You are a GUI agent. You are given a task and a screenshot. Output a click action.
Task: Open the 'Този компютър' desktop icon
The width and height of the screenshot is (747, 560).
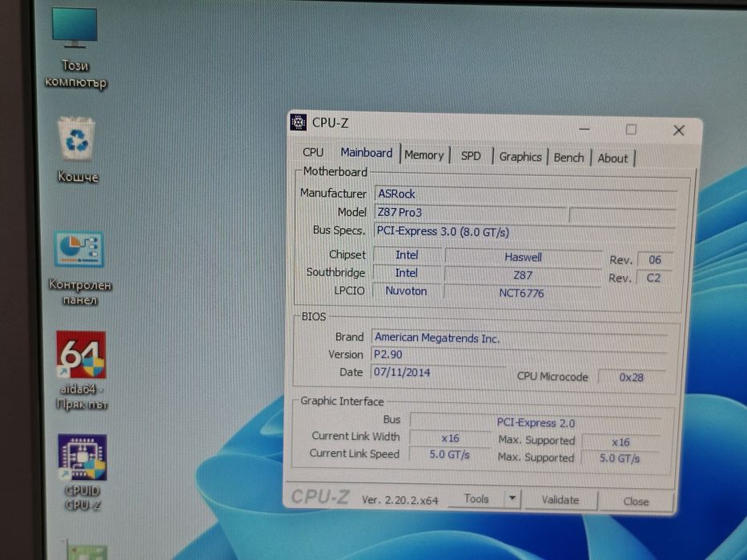click(x=74, y=48)
